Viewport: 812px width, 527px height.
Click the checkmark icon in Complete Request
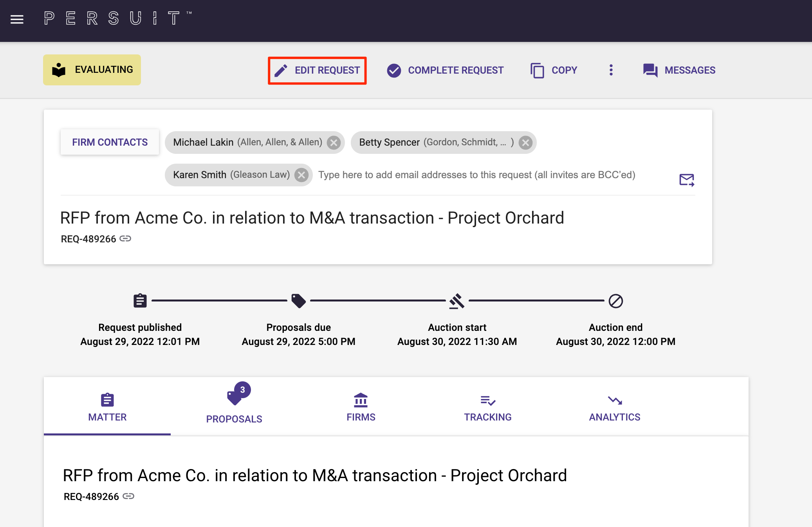click(394, 70)
